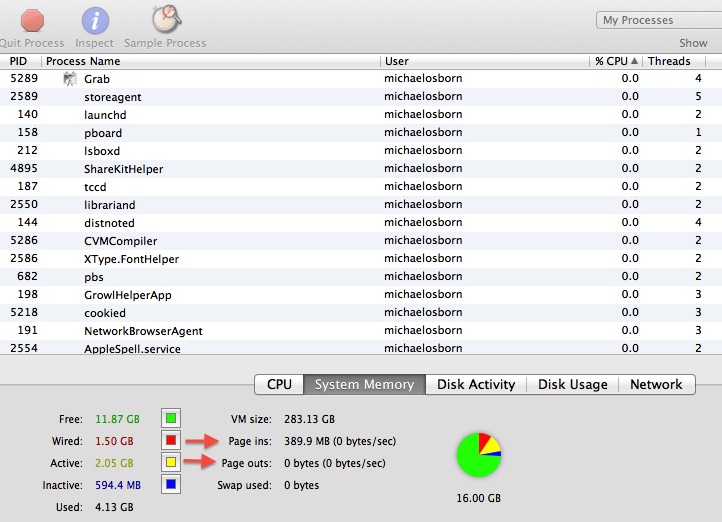Click the VM size value 283.13 GB

[x=309, y=419]
